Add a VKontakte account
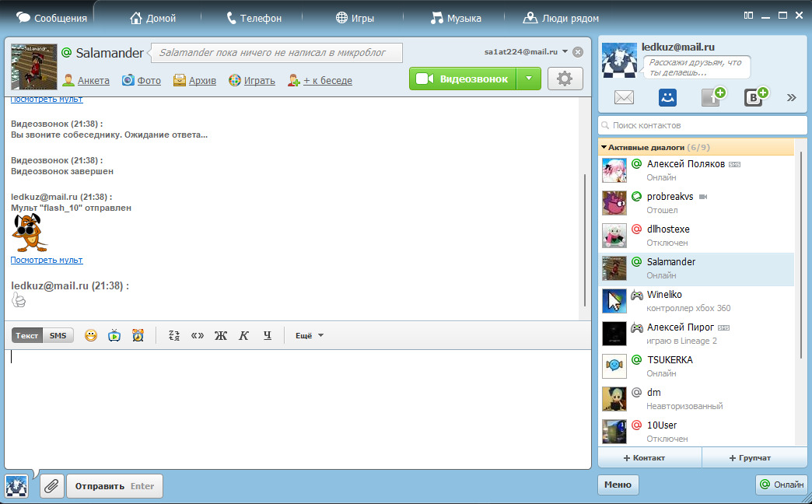This screenshot has height=504, width=812. click(754, 97)
